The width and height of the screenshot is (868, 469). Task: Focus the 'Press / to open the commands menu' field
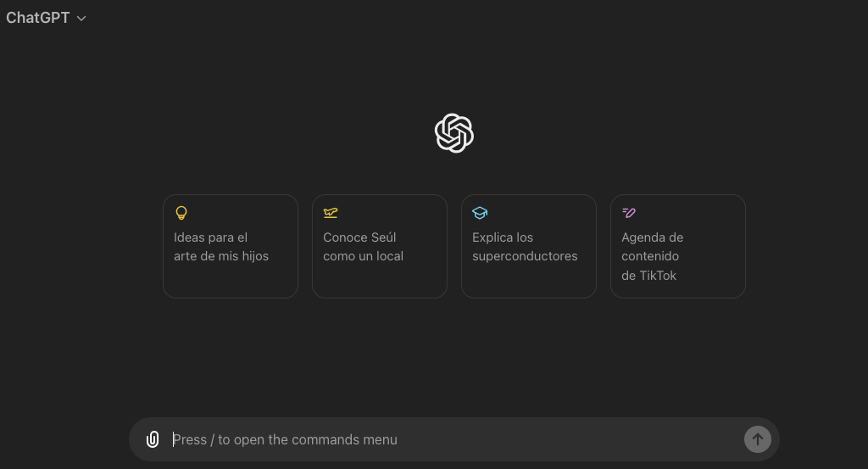point(454,439)
